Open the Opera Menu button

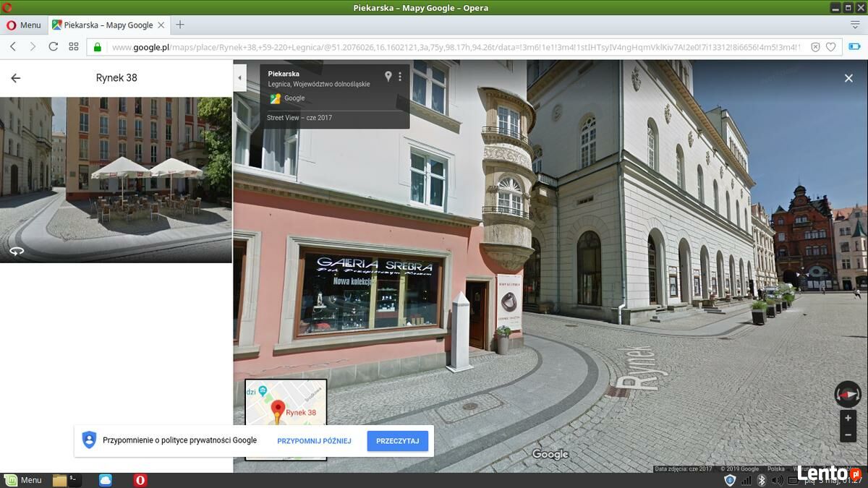point(23,25)
